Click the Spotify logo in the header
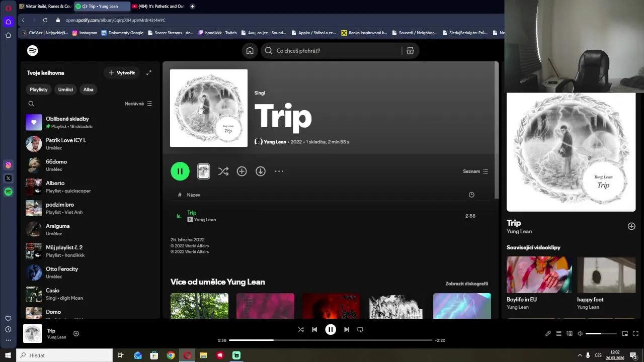The width and height of the screenshot is (644, 362). click(33, 51)
